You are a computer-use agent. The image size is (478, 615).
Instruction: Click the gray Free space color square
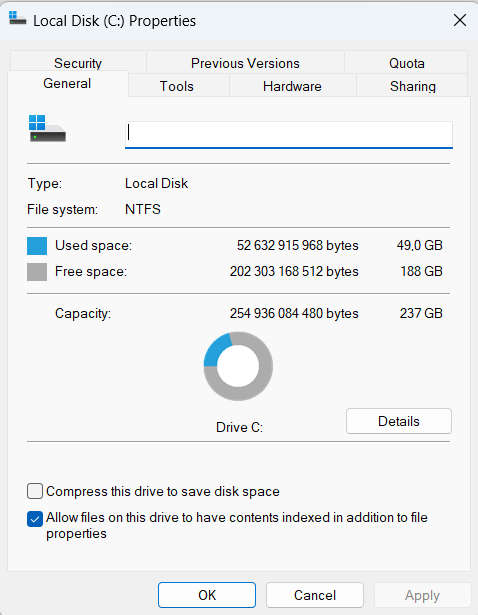point(37,272)
